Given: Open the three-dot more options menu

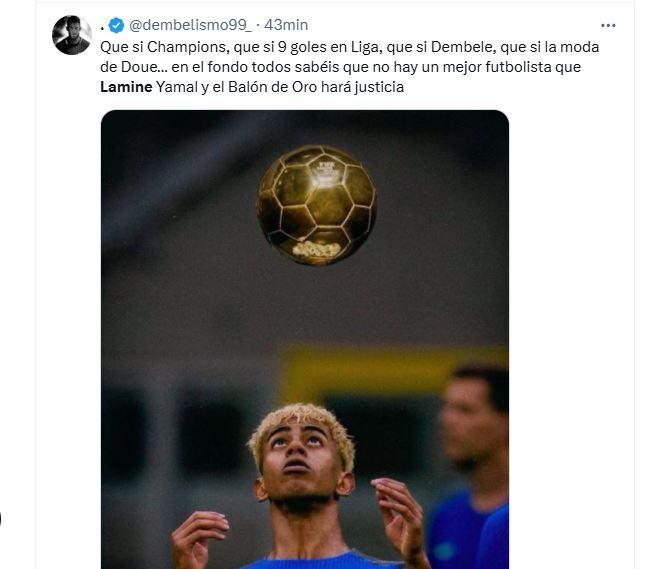Looking at the screenshot, I should pos(609,25).
